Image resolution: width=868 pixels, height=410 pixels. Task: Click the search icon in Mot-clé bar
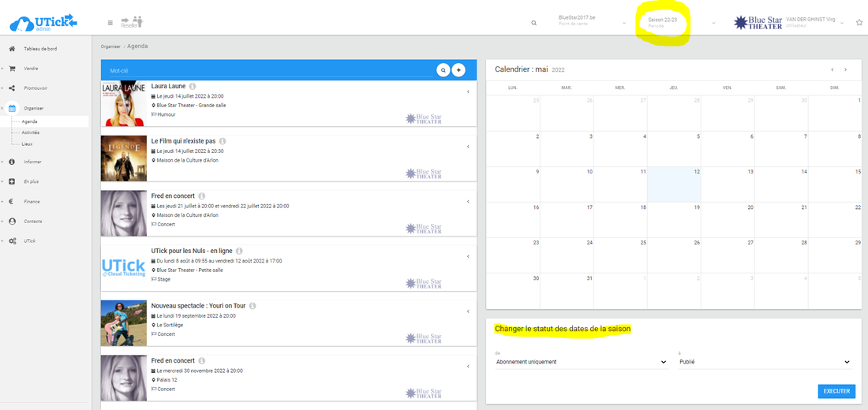point(443,70)
